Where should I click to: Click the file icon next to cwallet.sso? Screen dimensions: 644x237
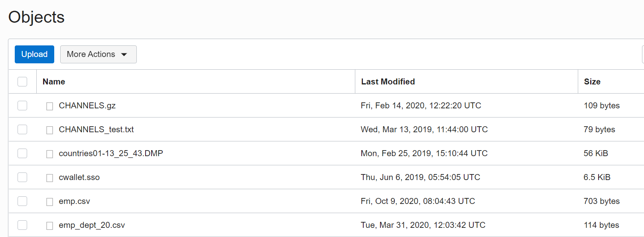[x=49, y=178]
